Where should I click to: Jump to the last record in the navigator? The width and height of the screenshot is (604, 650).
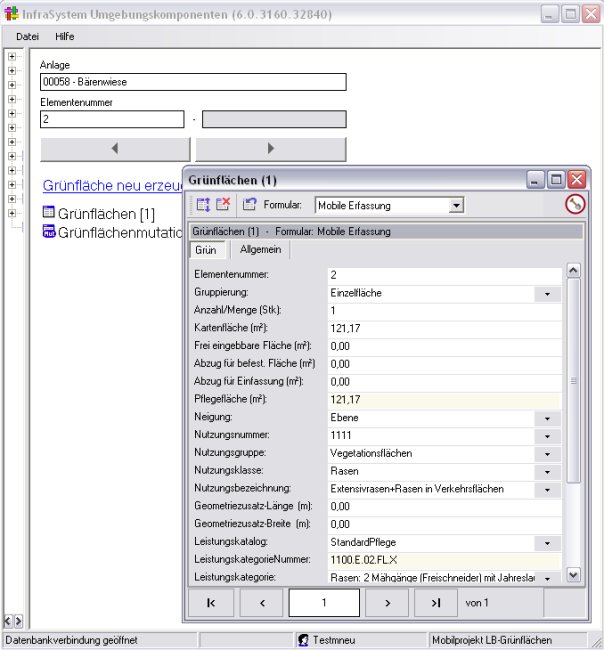tap(435, 603)
